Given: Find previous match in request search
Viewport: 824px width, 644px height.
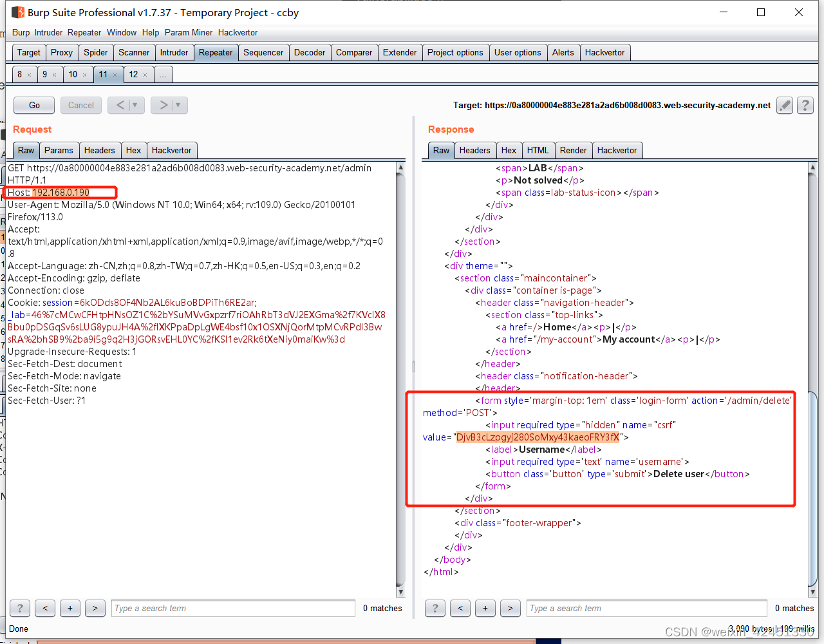Looking at the screenshot, I should (x=45, y=608).
